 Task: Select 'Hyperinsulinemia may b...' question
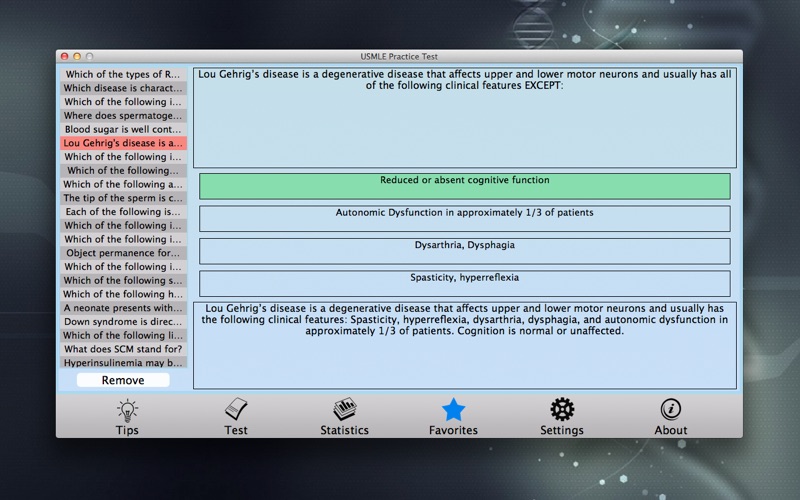click(x=123, y=363)
